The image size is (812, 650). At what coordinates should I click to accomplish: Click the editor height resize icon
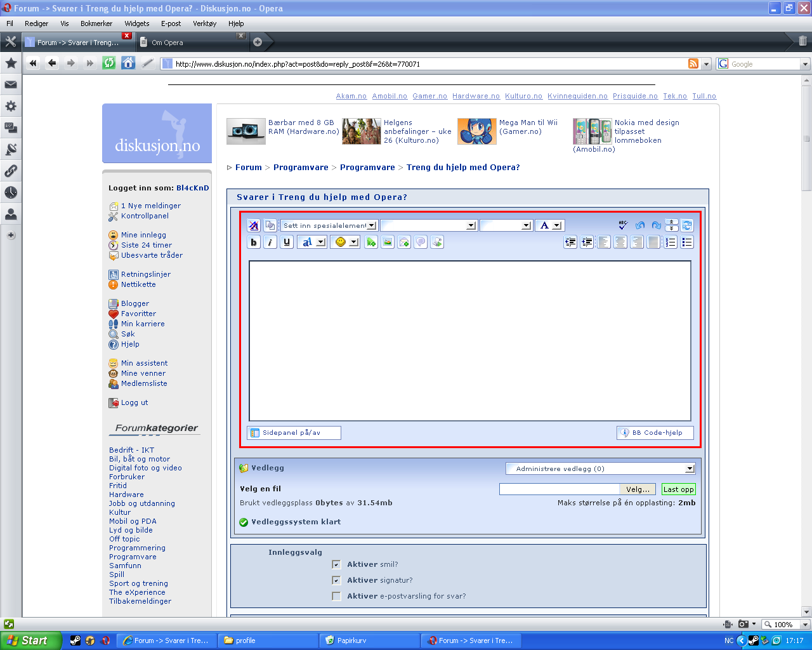[x=671, y=225]
